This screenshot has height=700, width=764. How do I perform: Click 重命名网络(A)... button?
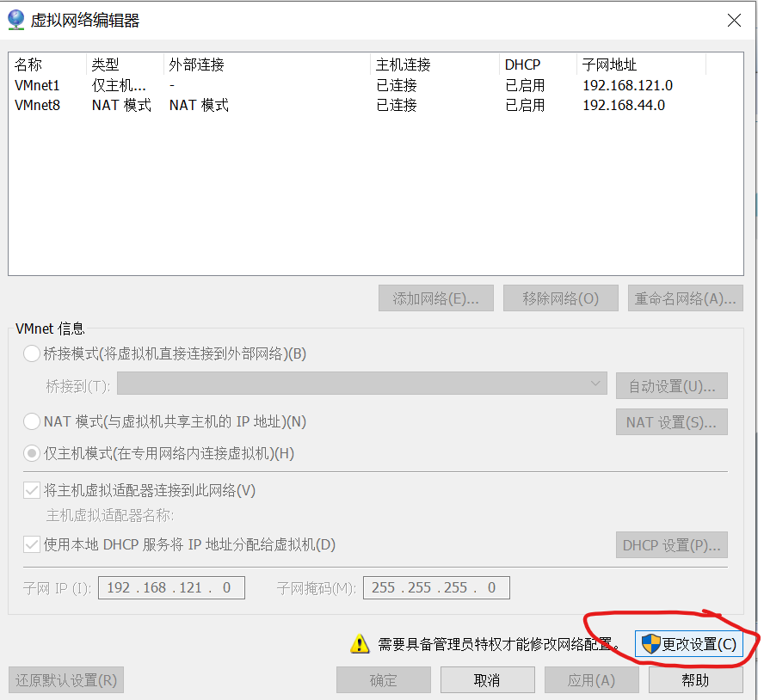[686, 298]
